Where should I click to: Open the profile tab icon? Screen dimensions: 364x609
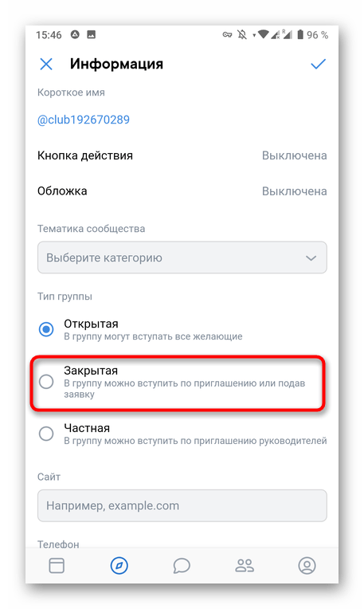[307, 565]
